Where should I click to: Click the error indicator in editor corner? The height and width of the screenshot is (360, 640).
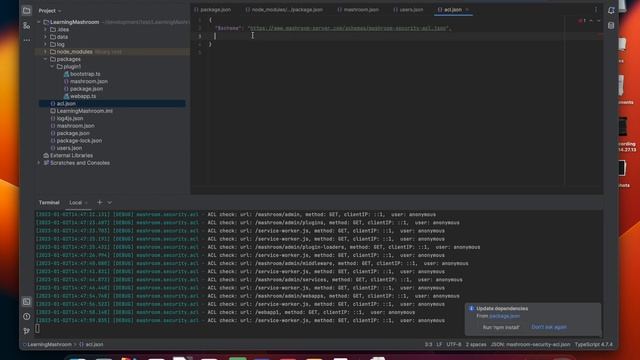pyautogui.click(x=582, y=20)
